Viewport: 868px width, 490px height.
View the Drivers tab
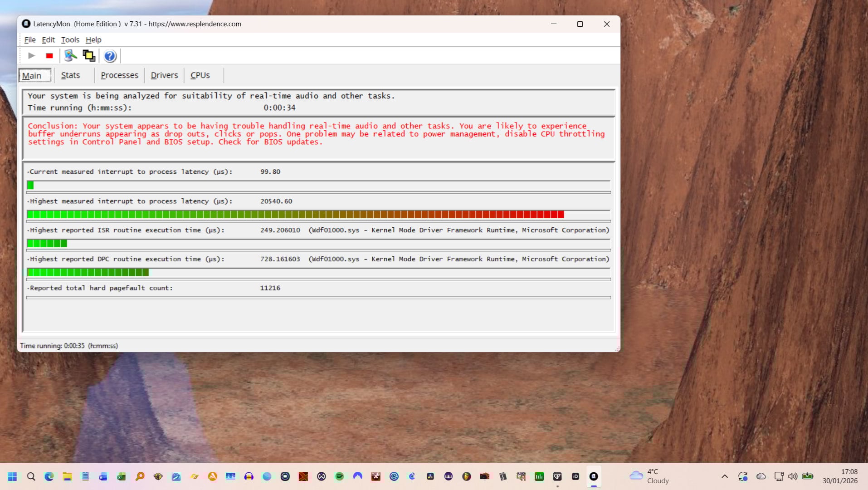click(x=164, y=75)
